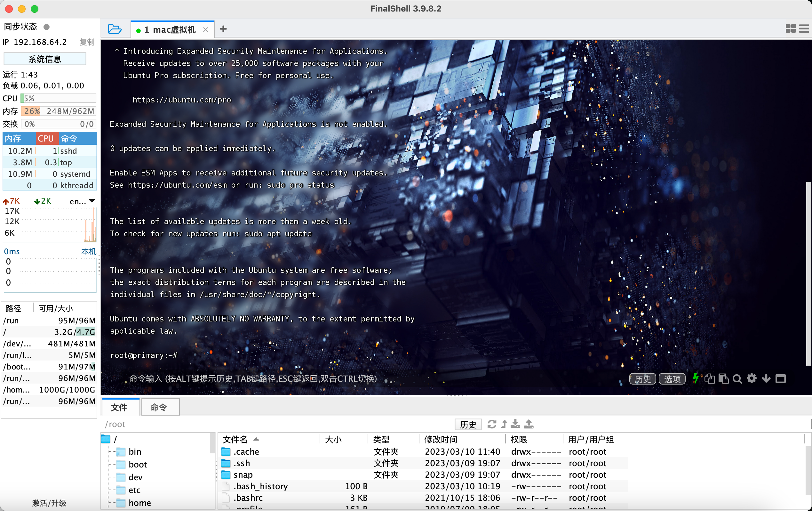Select the /run 95M/96M disk row
This screenshot has width=812, height=511.
pyautogui.click(x=49, y=320)
